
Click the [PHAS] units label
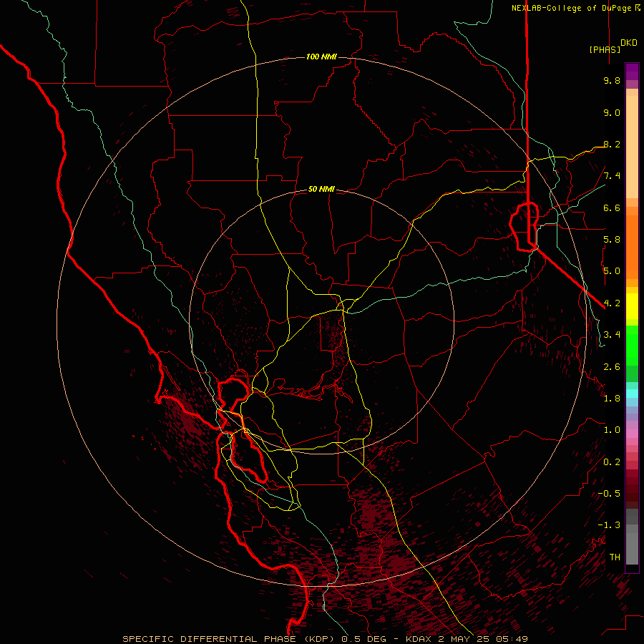[x=605, y=49]
